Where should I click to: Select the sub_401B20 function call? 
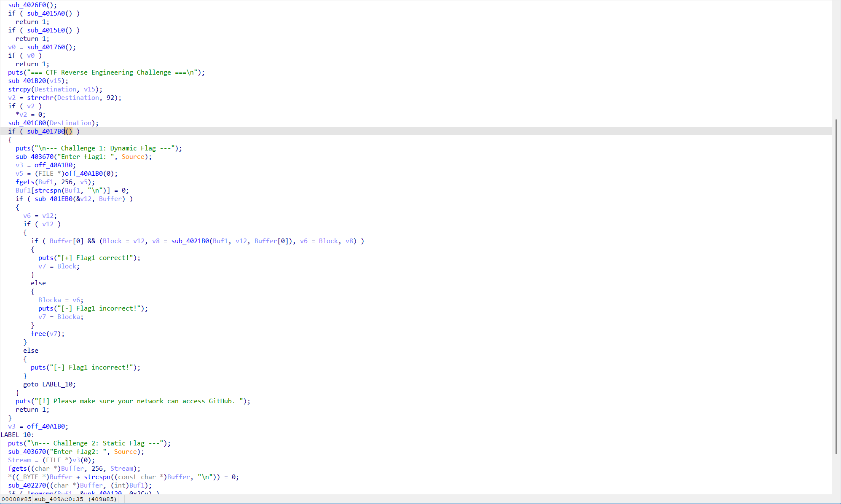[27, 81]
